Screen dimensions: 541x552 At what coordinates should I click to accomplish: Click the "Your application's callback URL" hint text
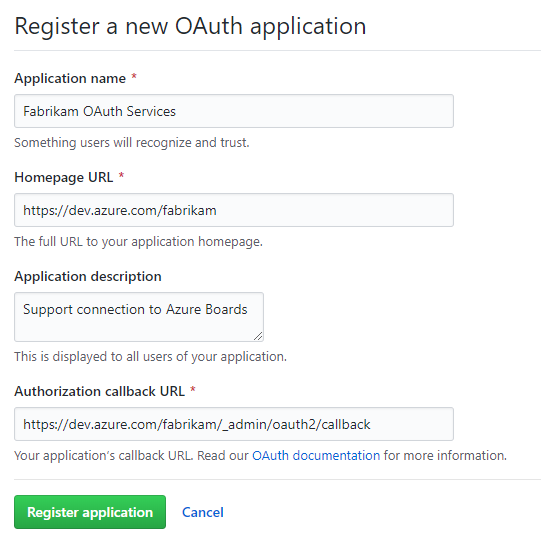pos(103,456)
